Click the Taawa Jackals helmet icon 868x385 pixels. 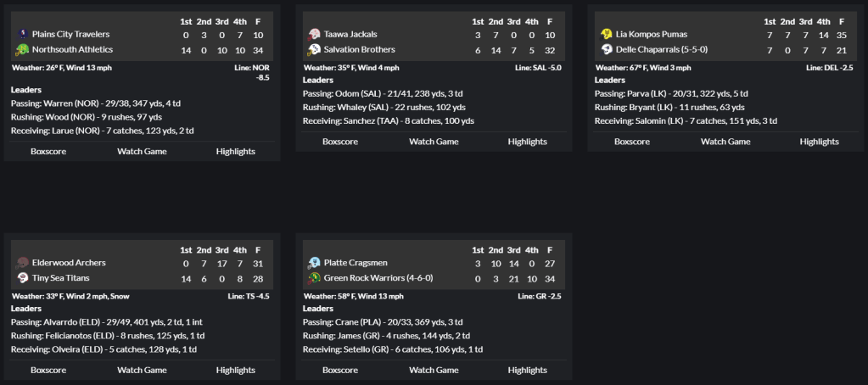315,34
